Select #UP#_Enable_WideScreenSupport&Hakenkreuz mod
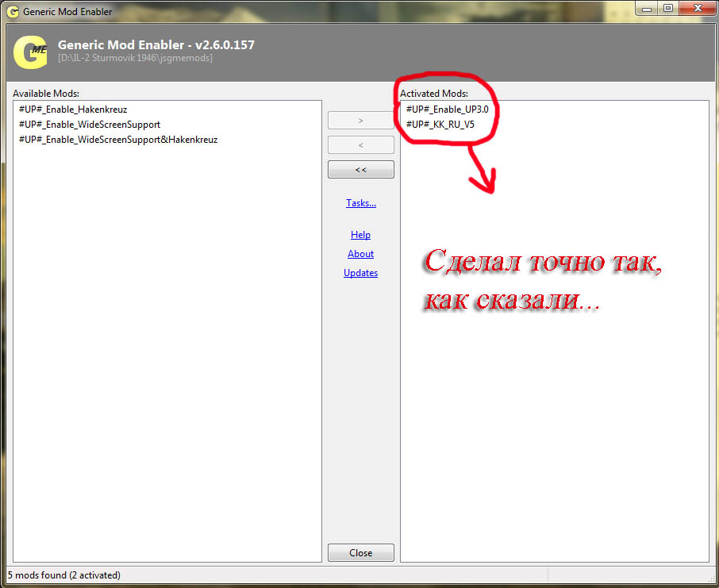The height and width of the screenshot is (588, 719). [x=118, y=140]
